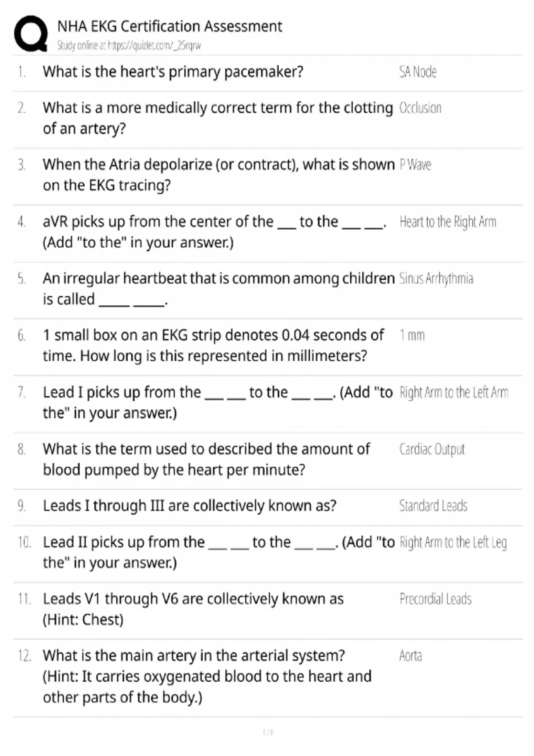Click the 'Aorta' answer text
The image size is (534, 756).
(x=410, y=656)
